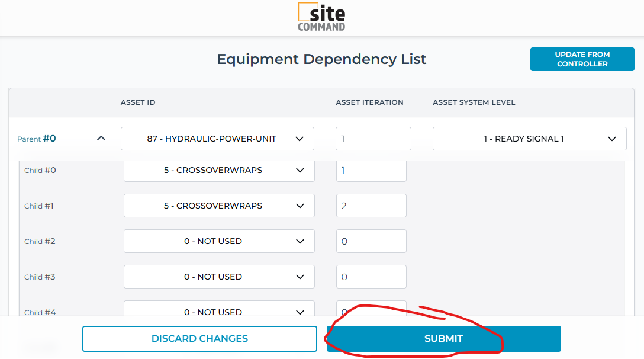Click the Asset Iteration column header
Screen dimensions: 644x359
tap(369, 102)
